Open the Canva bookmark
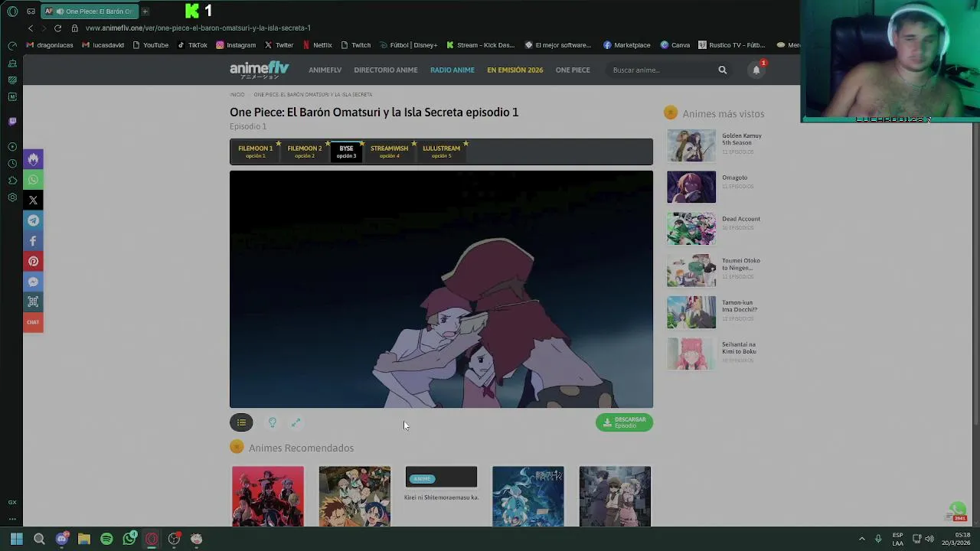980x551 pixels. [x=675, y=45]
